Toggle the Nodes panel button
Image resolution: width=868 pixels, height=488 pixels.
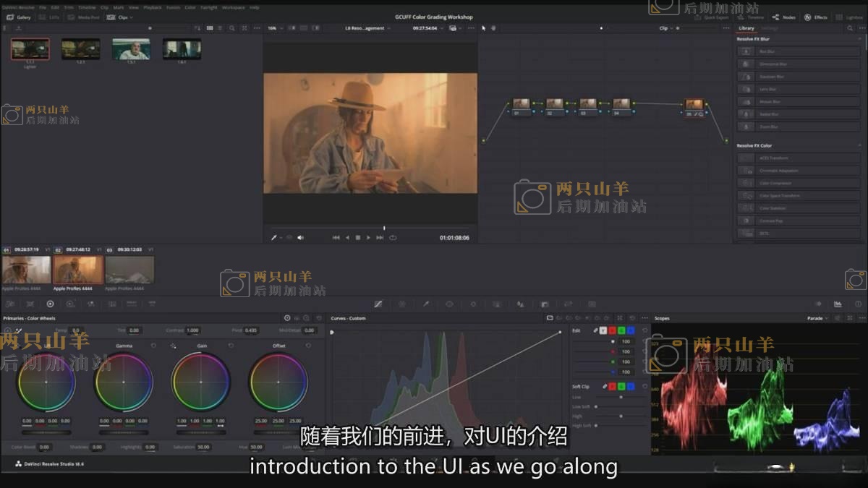(x=784, y=17)
